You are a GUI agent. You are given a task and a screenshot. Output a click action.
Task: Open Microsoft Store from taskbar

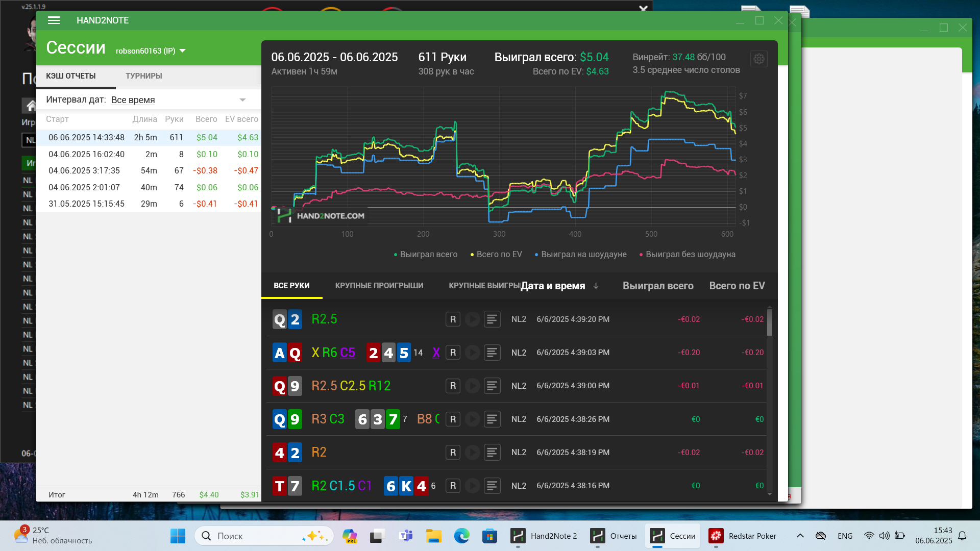pyautogui.click(x=489, y=536)
